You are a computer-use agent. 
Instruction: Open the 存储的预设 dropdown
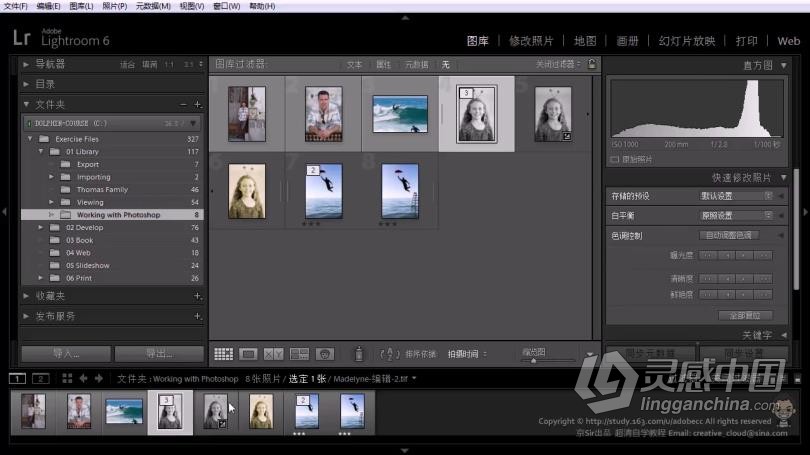pos(736,196)
